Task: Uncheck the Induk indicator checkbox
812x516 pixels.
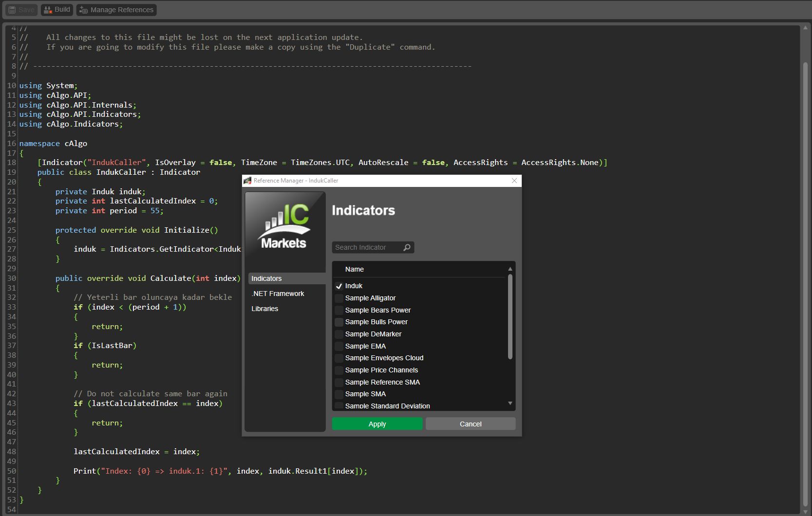Action: 339,286
